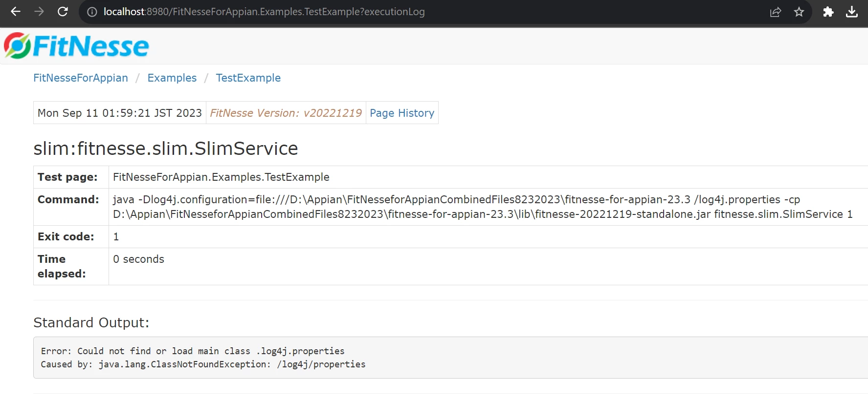The width and height of the screenshot is (868, 404).
Task: Bookmark this page with the star icon
Action: [x=799, y=12]
